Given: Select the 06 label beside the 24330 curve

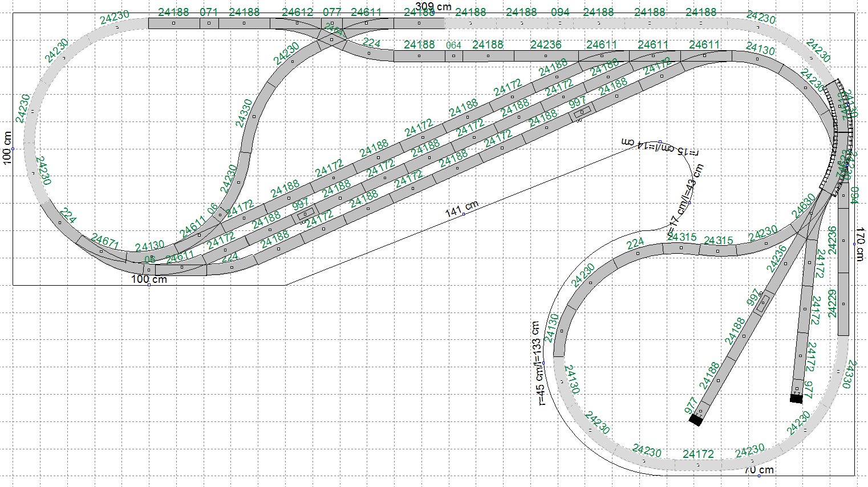Looking at the screenshot, I should (212, 209).
